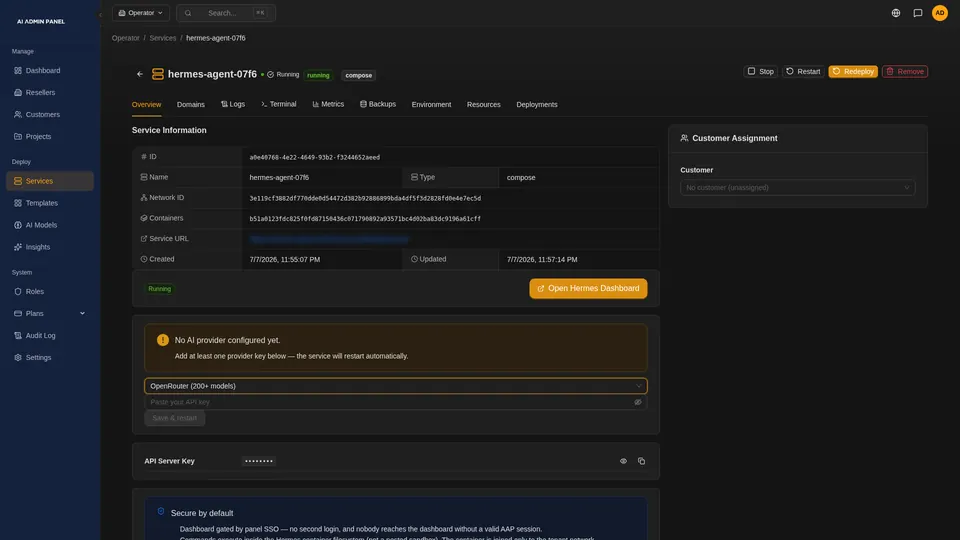Screen dimensions: 960x540
Task: Click the Secure by default shield icon
Action: tap(161, 512)
